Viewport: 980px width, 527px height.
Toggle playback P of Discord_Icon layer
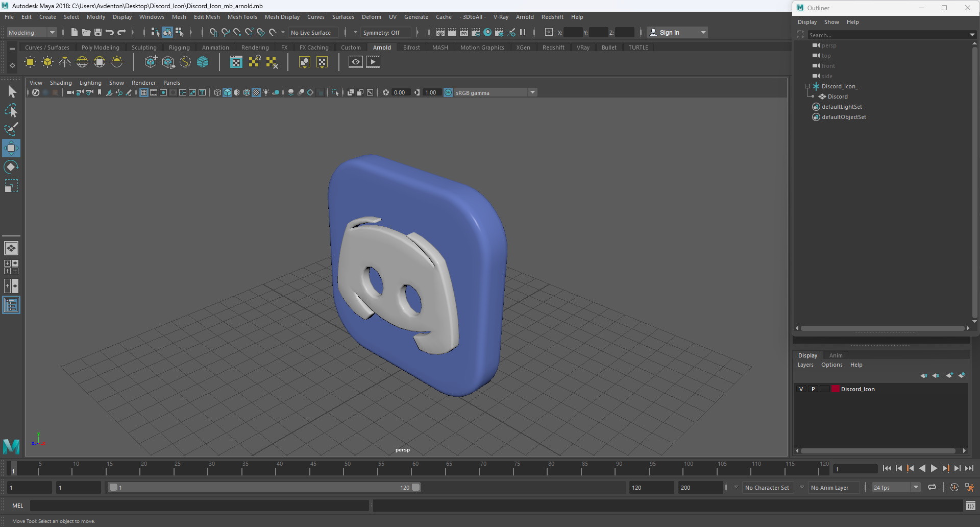813,389
